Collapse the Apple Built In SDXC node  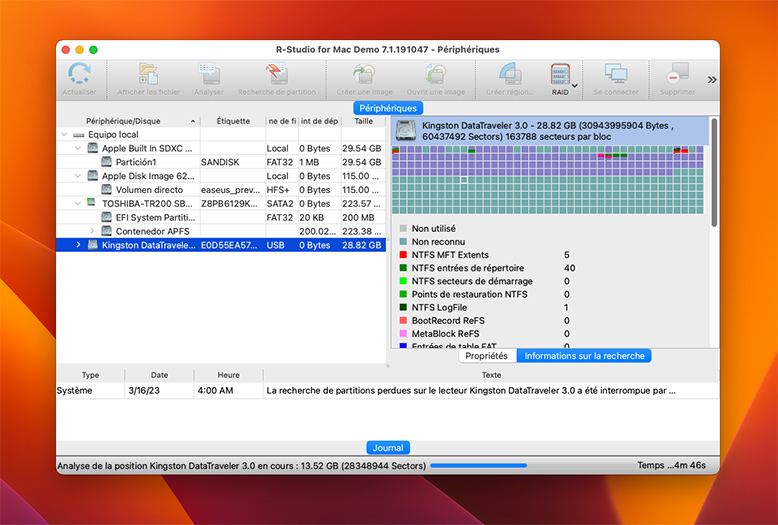[78, 148]
